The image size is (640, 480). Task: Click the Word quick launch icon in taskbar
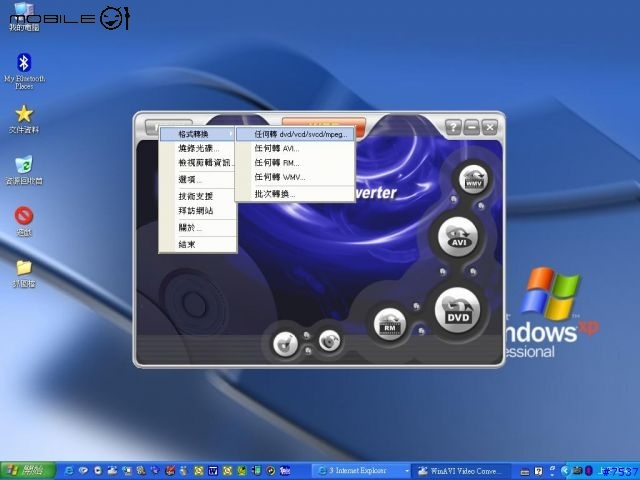coord(213,471)
